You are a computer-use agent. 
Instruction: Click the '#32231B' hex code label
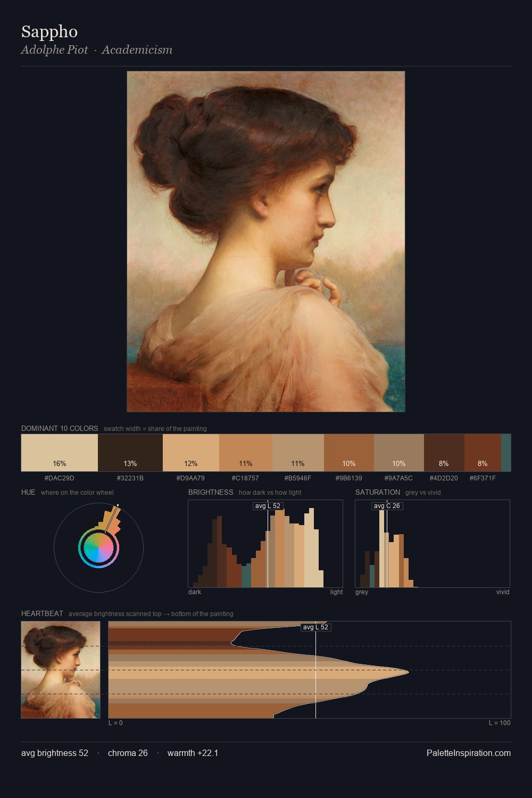pos(130,478)
